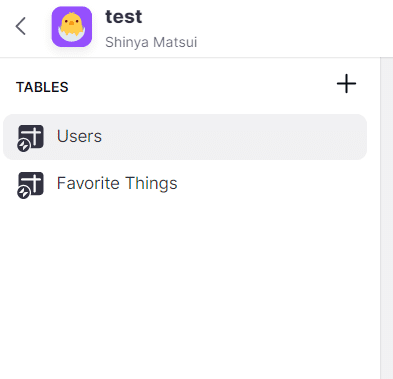Click lightning badge on Favorite Things icon
Screen dimensions: 393x379
coord(24,193)
